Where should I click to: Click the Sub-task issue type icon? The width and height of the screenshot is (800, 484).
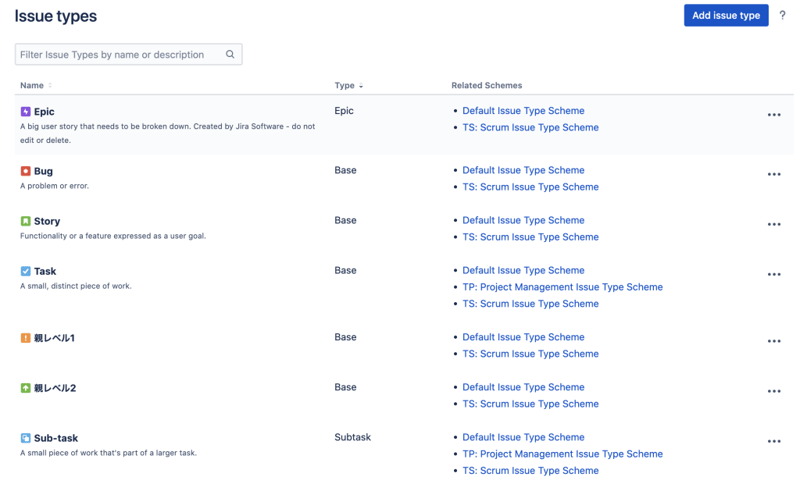[26, 438]
